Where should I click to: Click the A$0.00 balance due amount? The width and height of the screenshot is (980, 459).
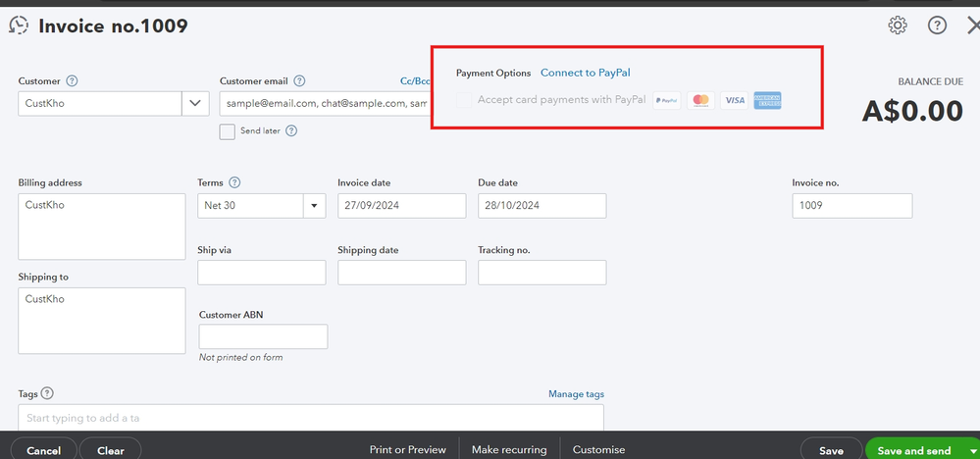pos(912,111)
